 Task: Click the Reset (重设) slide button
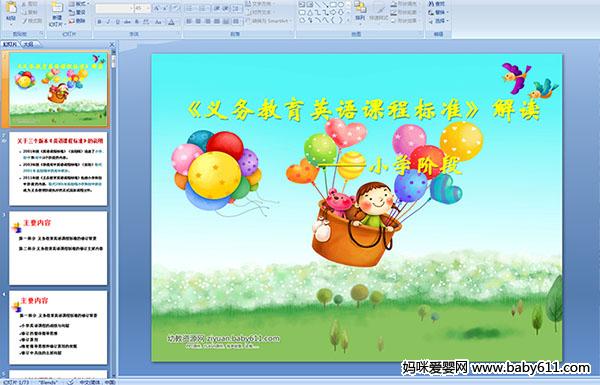pos(78,12)
